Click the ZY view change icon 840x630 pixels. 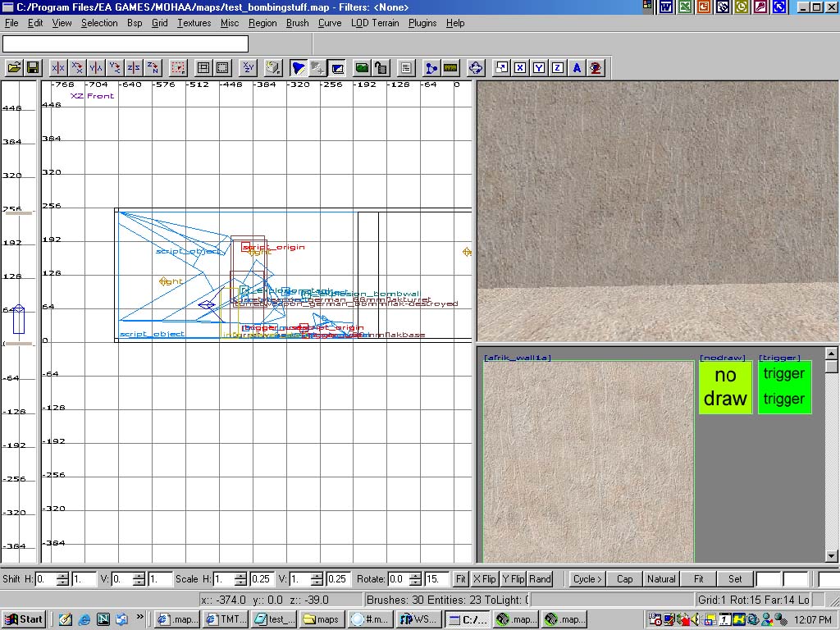point(249,68)
